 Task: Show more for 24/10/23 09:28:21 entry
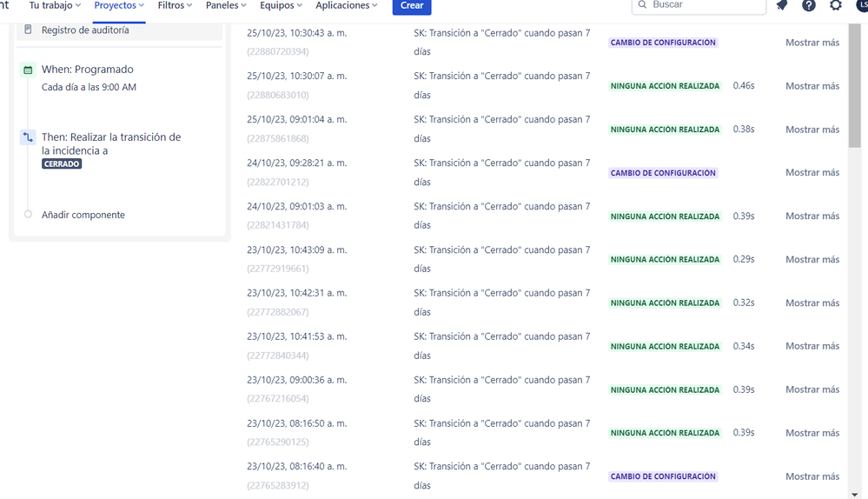(812, 172)
